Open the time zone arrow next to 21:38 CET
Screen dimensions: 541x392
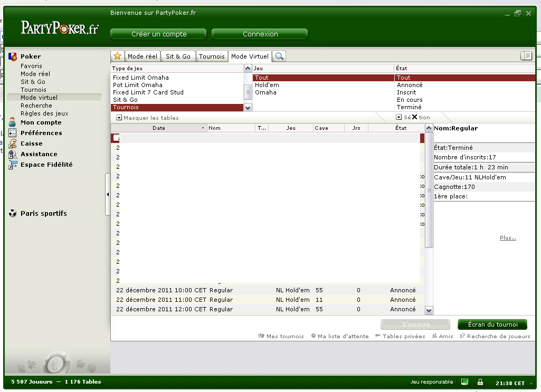tap(531, 383)
